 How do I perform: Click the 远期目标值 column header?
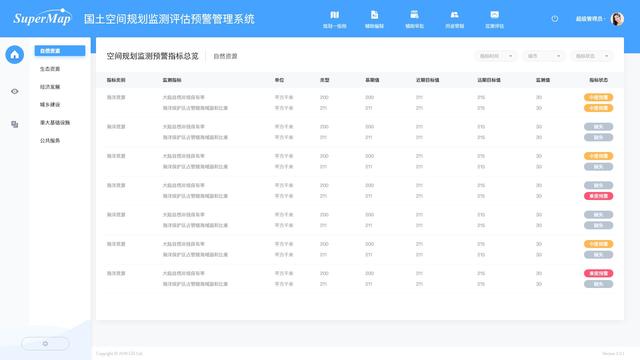pos(489,80)
